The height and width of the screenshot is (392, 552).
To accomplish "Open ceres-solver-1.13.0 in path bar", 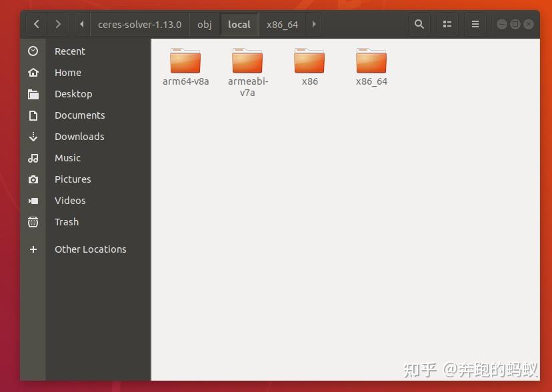I will pyautogui.click(x=140, y=24).
